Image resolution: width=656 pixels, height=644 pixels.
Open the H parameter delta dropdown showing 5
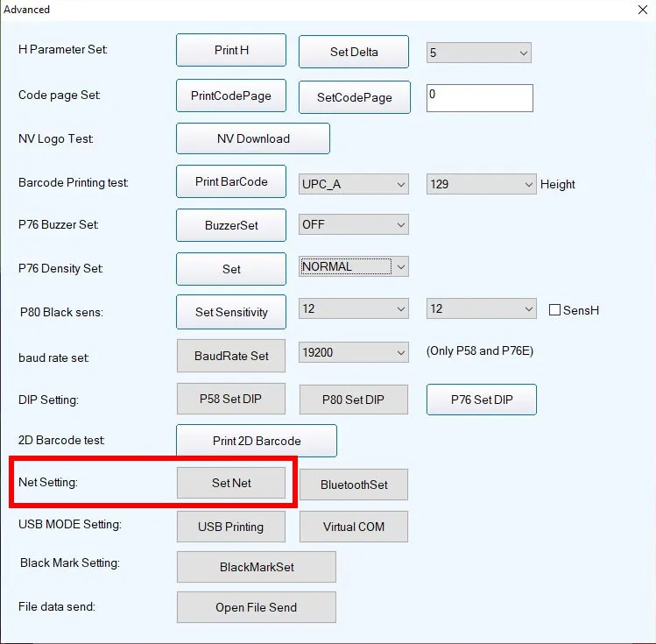(x=478, y=53)
